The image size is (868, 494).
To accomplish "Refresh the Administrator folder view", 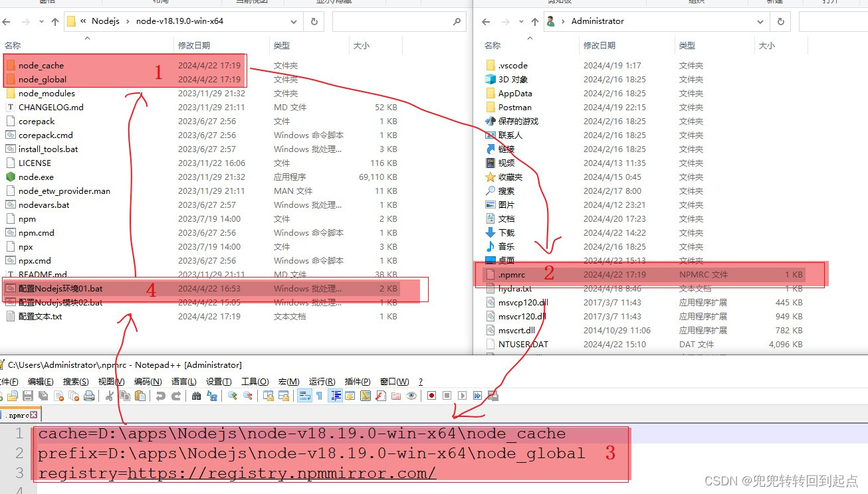I will coord(782,21).
